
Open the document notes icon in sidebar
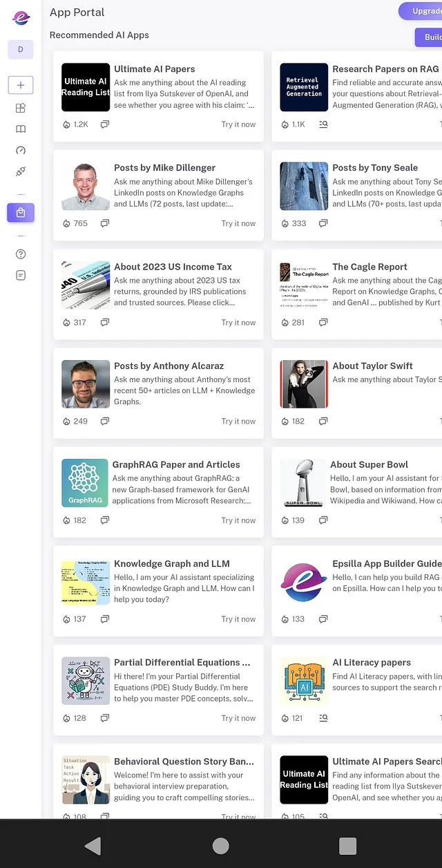point(21,275)
